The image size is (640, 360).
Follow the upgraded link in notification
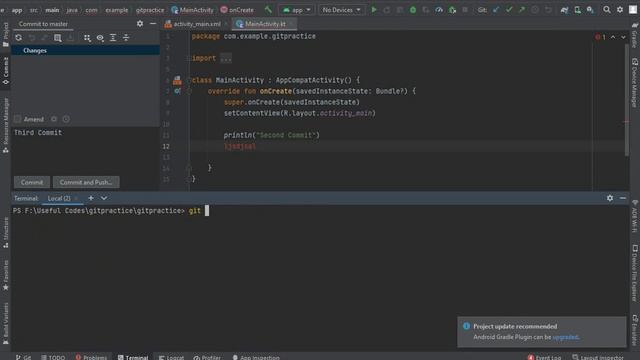pos(565,337)
